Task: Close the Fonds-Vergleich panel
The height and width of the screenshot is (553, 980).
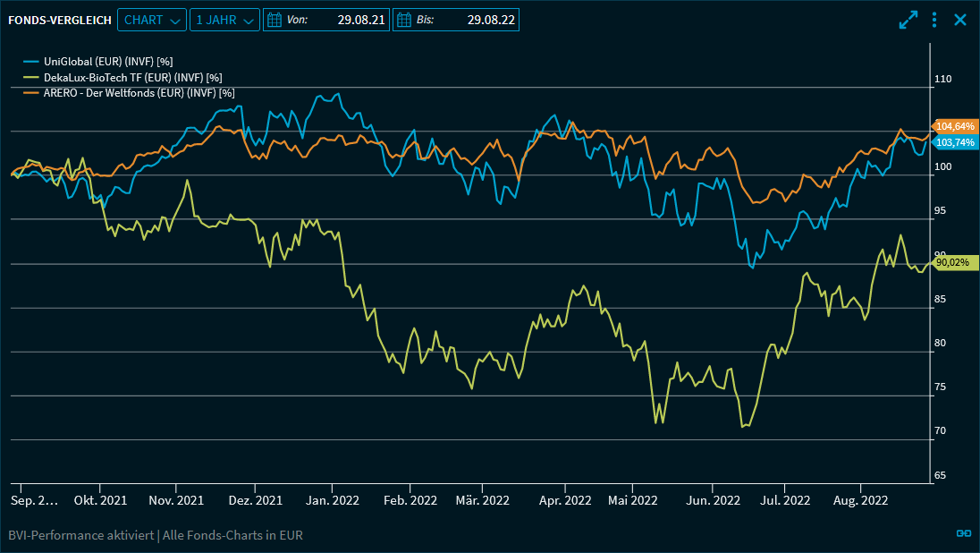Action: tap(960, 20)
